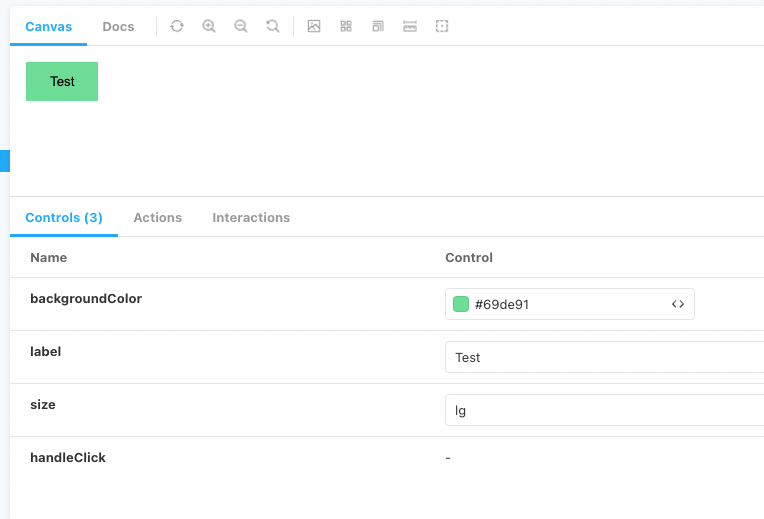
Task: Open the Actions tab
Action: tap(158, 217)
